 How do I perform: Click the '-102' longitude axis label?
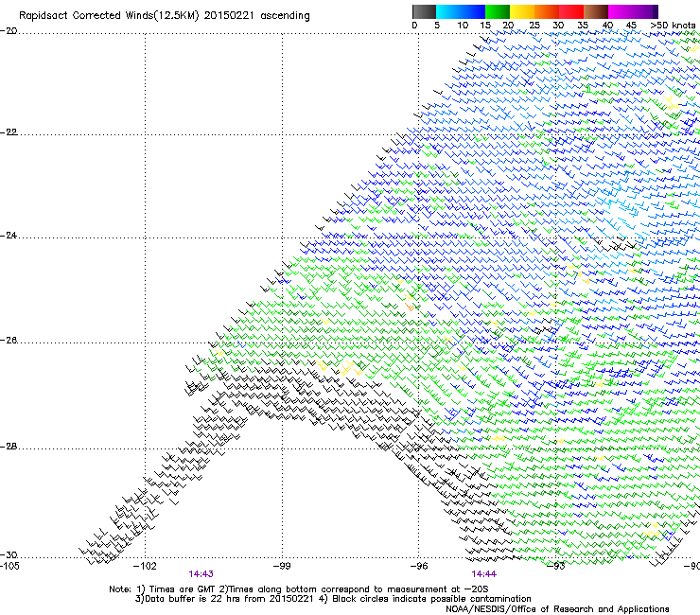[145, 567]
